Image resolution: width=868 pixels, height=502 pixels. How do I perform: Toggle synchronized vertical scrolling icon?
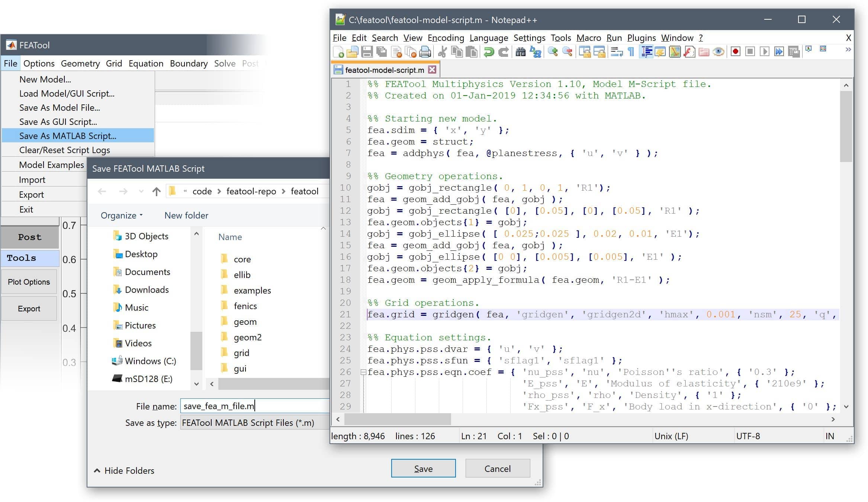[585, 52]
